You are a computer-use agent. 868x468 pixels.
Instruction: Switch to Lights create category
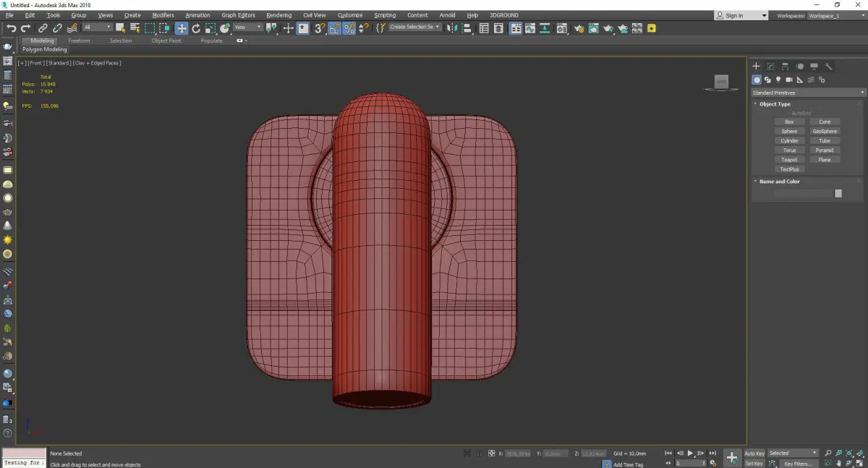pos(778,80)
